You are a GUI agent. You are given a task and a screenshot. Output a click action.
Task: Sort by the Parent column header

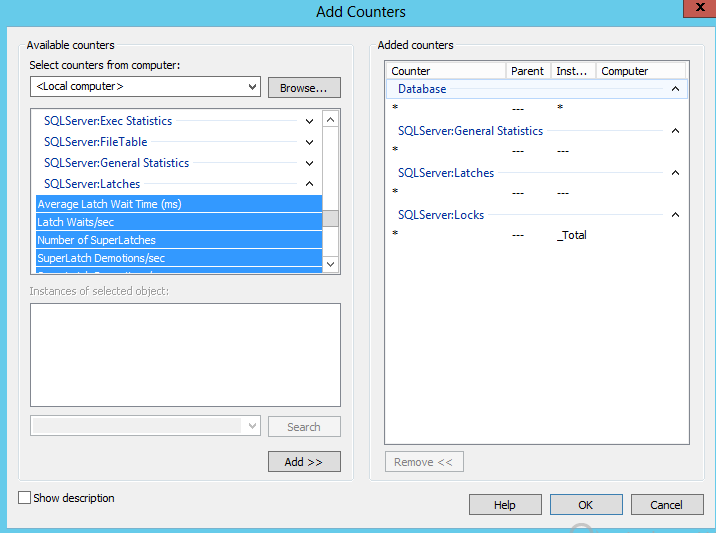(528, 71)
